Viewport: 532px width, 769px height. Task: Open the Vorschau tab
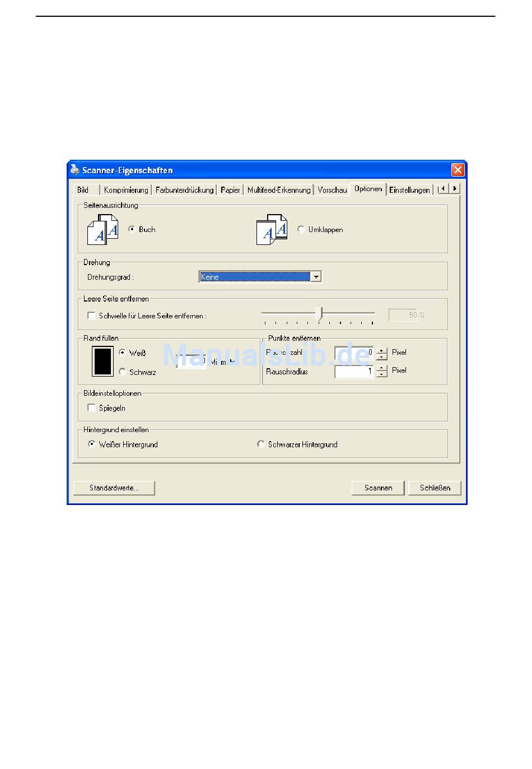coord(332,190)
